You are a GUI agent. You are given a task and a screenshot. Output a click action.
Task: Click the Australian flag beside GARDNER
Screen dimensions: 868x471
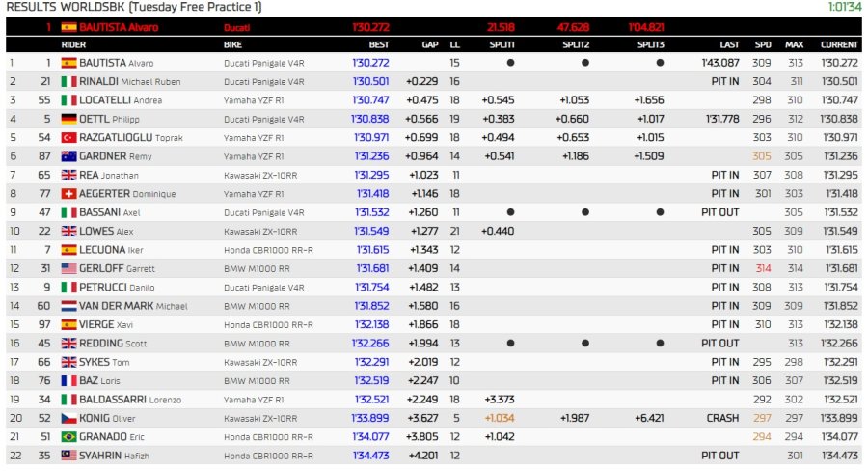[x=68, y=156]
